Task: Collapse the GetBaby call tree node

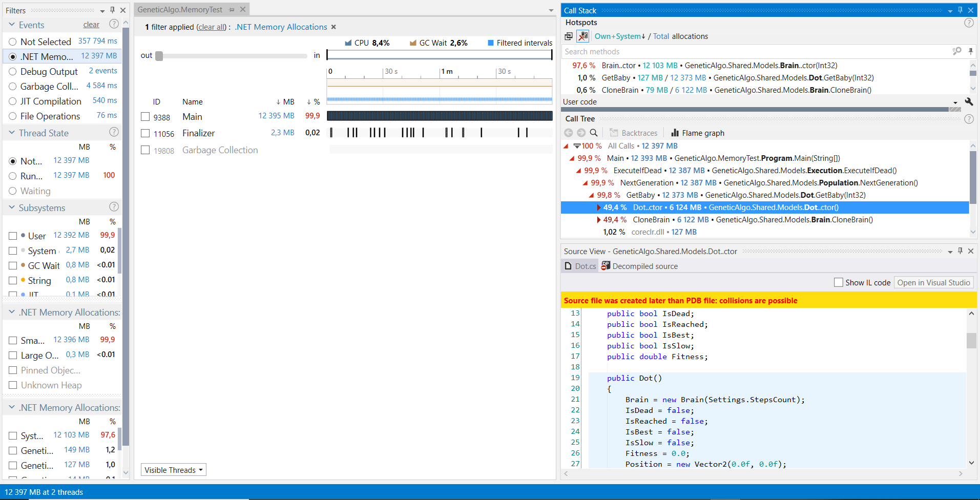Action: click(x=592, y=195)
